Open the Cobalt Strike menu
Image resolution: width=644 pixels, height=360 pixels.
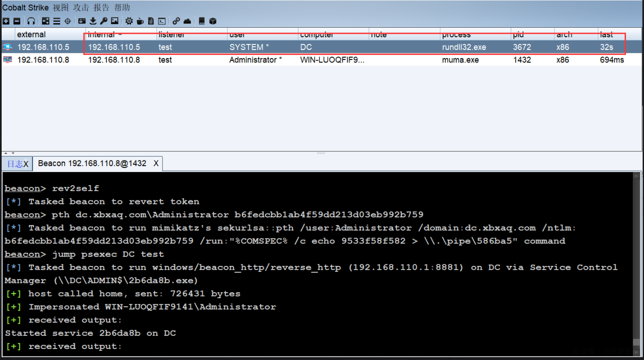coord(26,7)
